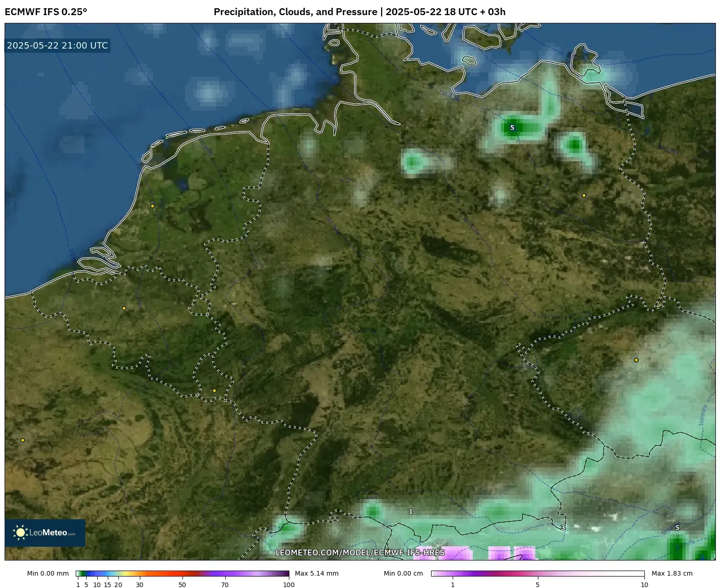Click the precipitation value 5 in northern Germany

[512, 127]
